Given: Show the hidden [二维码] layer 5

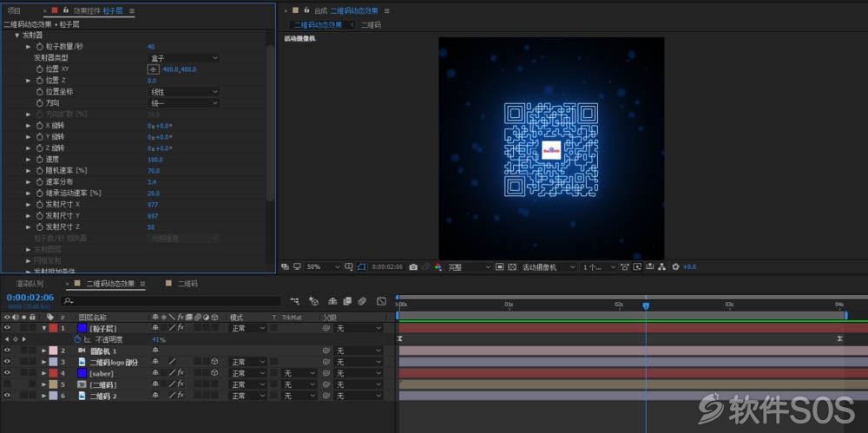Looking at the screenshot, I should [7, 384].
